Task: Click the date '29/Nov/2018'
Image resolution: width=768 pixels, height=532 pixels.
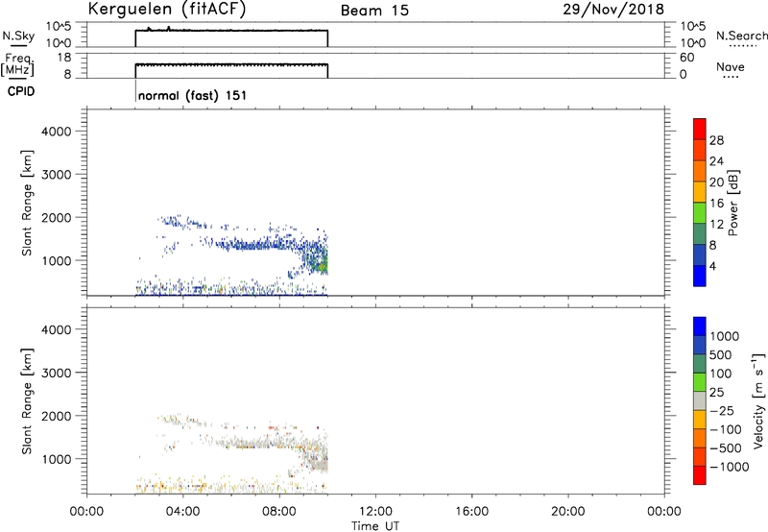Action: pyautogui.click(x=613, y=9)
